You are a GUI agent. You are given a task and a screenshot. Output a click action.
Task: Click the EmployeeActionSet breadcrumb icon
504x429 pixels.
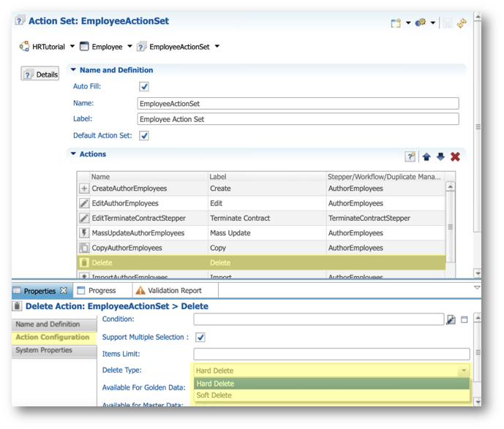pyautogui.click(x=141, y=46)
